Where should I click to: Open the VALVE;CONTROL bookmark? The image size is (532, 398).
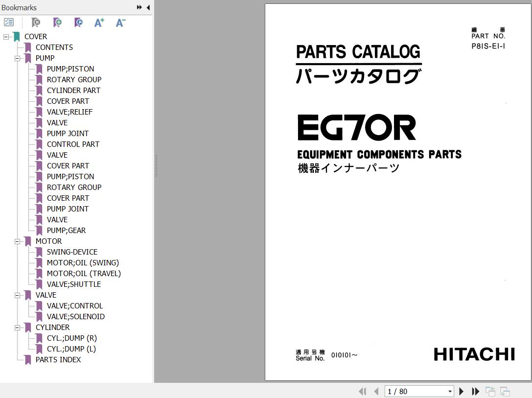[x=75, y=305]
